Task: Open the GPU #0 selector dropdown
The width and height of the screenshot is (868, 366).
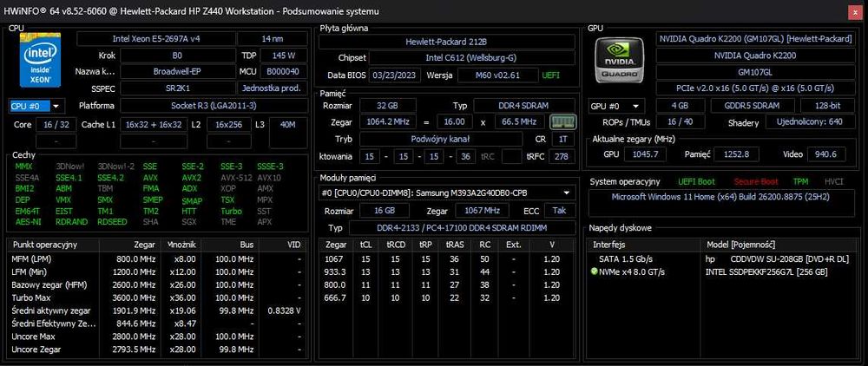Action: pyautogui.click(x=616, y=106)
